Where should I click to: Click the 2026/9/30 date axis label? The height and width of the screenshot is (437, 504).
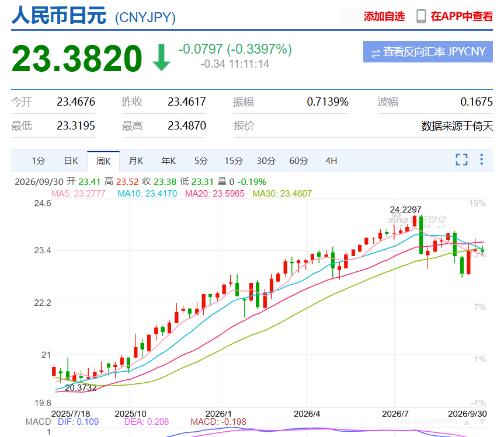[x=467, y=414]
